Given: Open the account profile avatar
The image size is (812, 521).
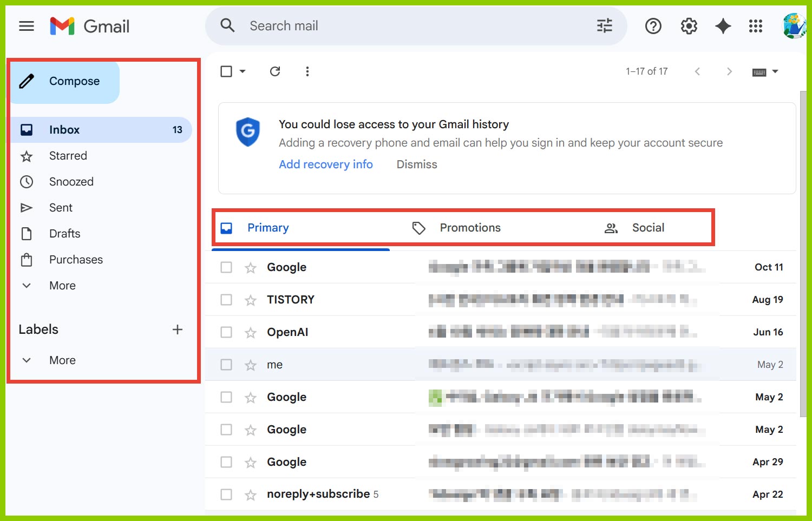Looking at the screenshot, I should click(794, 26).
